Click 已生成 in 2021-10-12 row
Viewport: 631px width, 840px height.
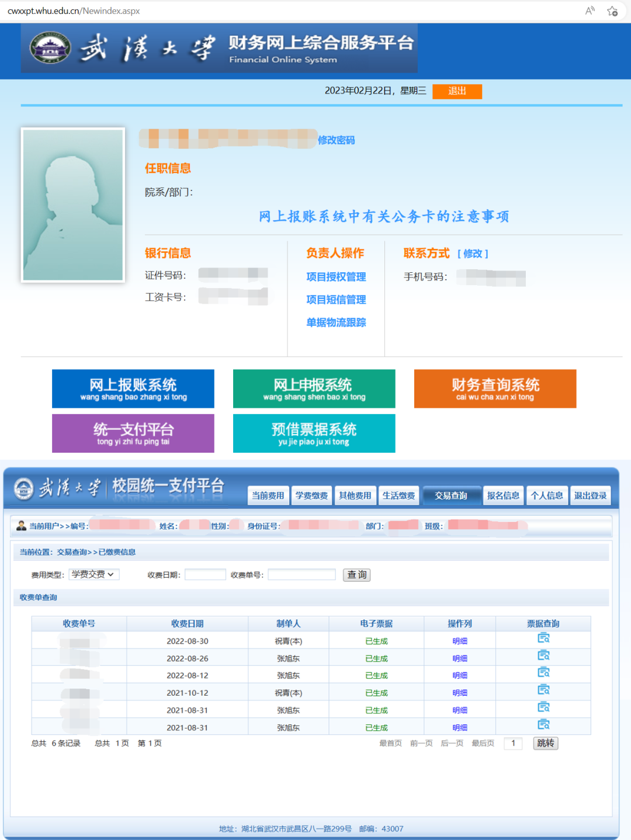tap(376, 693)
